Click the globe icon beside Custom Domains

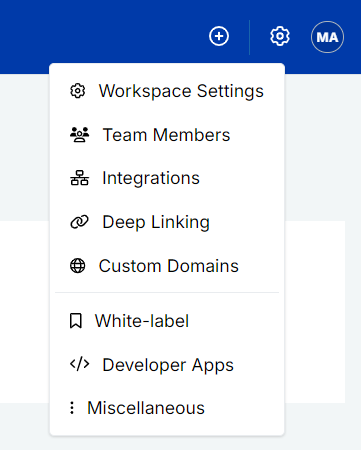pos(78,266)
